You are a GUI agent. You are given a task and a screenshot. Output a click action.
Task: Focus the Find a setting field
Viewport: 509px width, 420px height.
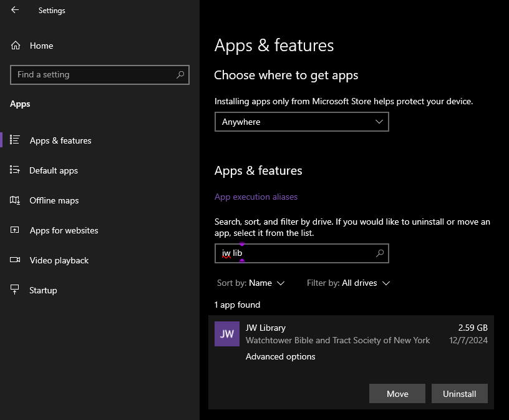[100, 75]
